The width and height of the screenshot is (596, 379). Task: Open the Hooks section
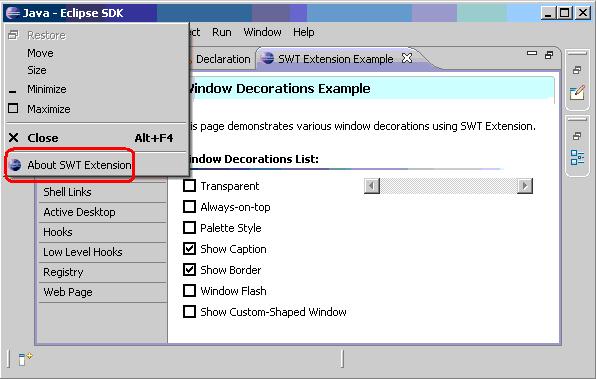(x=103, y=232)
